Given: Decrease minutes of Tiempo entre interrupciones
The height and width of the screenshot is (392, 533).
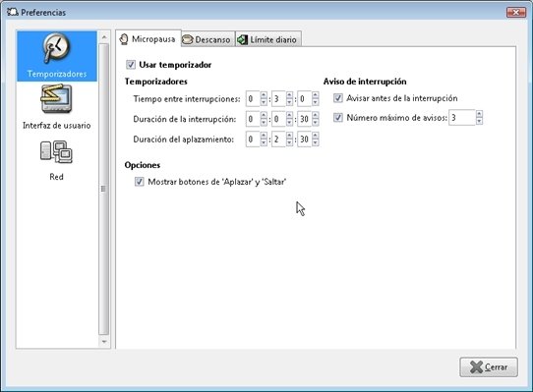Looking at the screenshot, I should 289,102.
